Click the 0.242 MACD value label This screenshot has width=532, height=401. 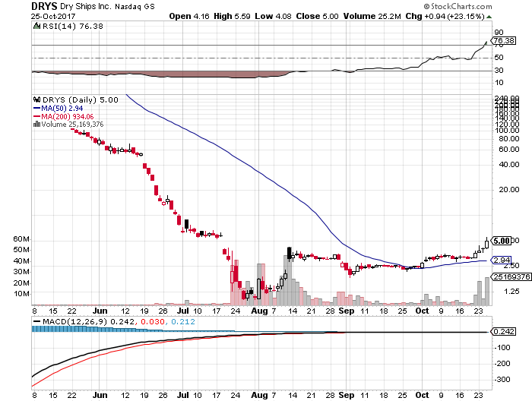pos(504,332)
